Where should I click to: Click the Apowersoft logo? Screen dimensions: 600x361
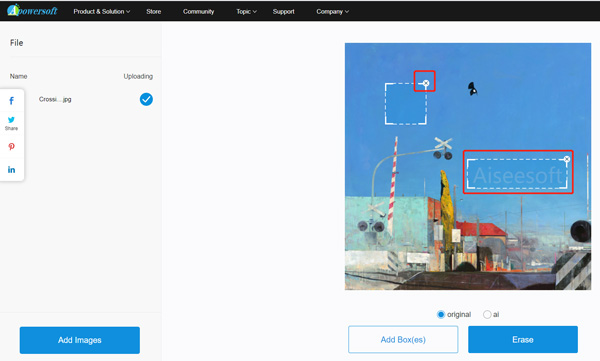(x=32, y=10)
